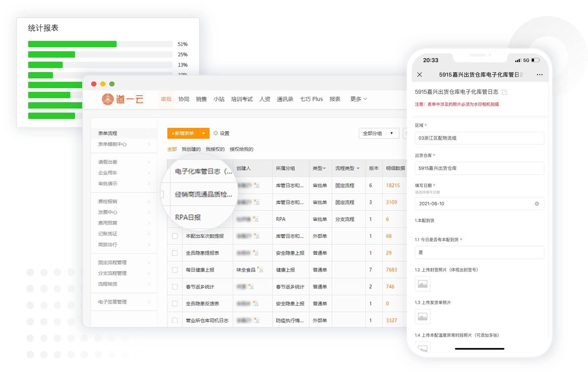This screenshot has width=588, height=372.
Task: Open more options via the ... icon on mobile form
Action: [x=540, y=75]
